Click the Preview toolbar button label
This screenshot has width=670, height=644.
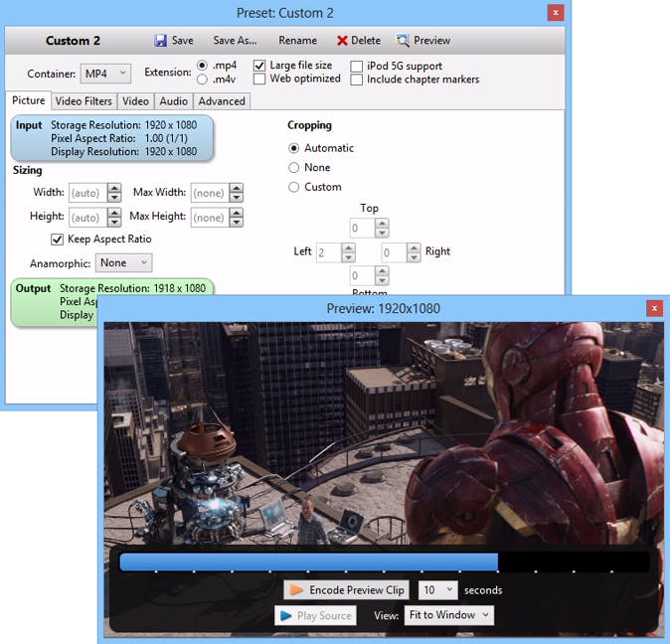coord(431,41)
